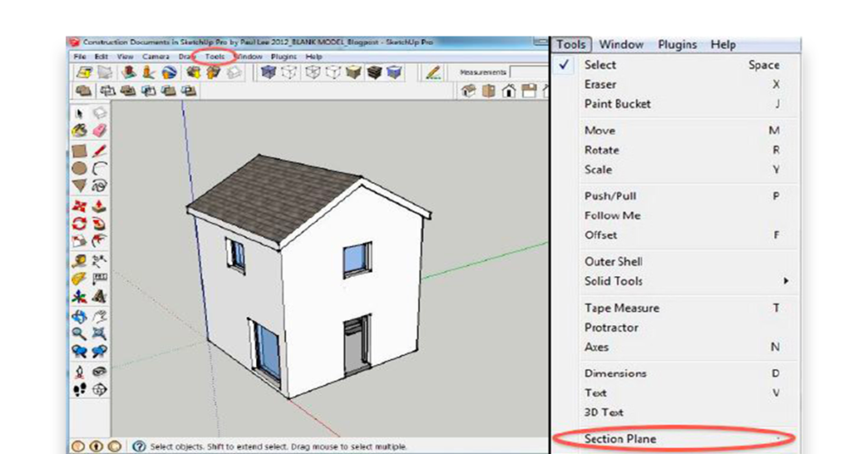
Task: Click the Add Location globe toolbar icon
Action: click(170, 73)
